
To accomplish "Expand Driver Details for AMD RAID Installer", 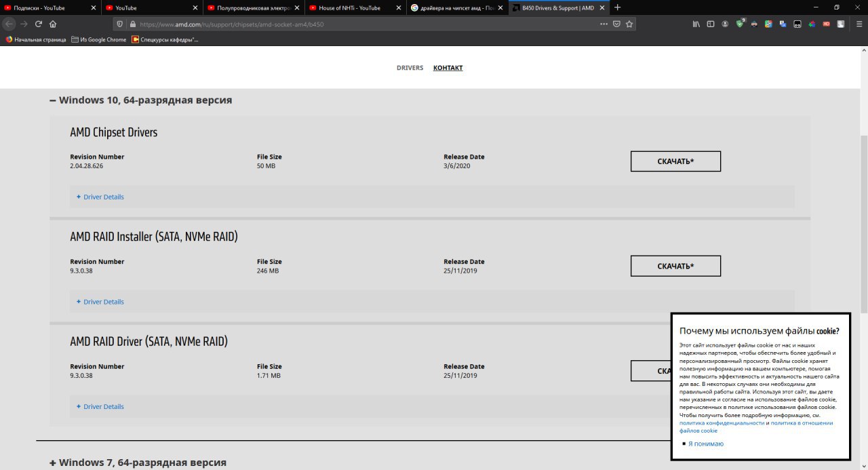I will 100,302.
